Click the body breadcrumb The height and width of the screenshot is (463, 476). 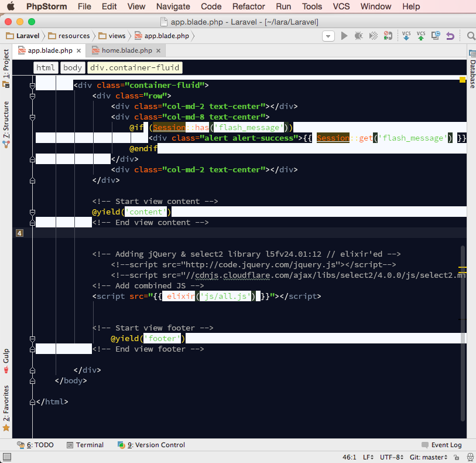73,67
